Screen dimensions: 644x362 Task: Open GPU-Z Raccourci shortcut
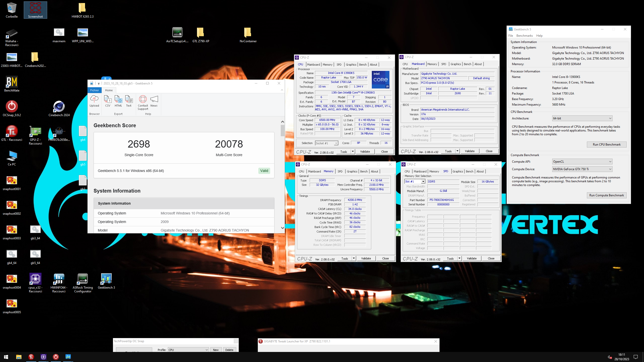tap(35, 135)
